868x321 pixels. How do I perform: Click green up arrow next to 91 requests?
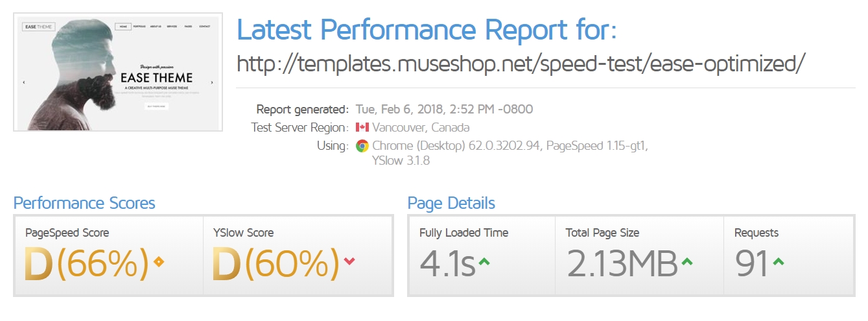[x=779, y=262]
